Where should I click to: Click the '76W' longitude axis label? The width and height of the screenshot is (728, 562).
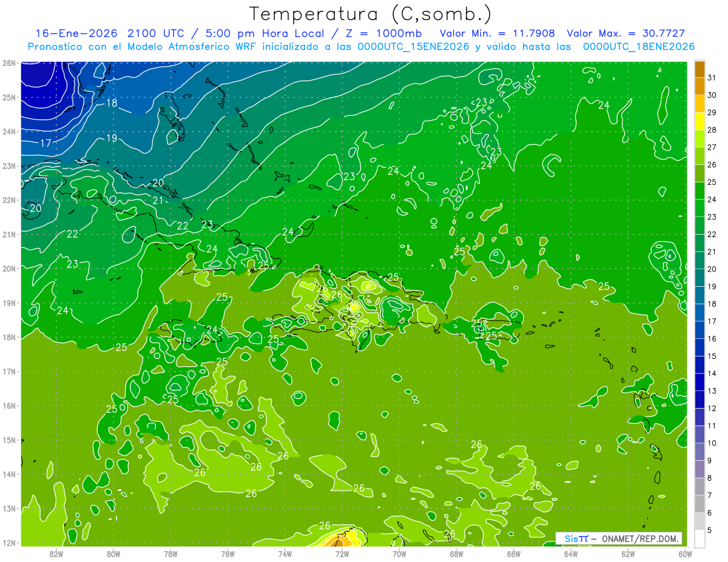coord(228,554)
